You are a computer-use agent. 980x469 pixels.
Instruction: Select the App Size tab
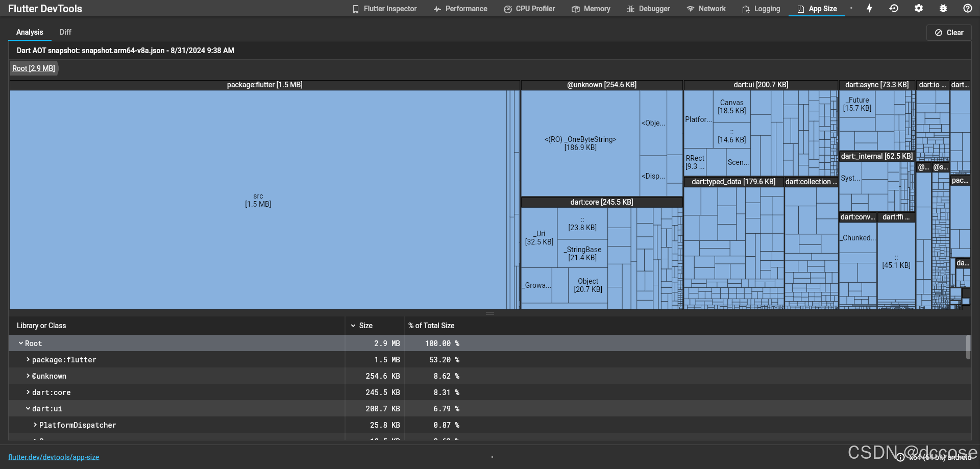coord(817,9)
